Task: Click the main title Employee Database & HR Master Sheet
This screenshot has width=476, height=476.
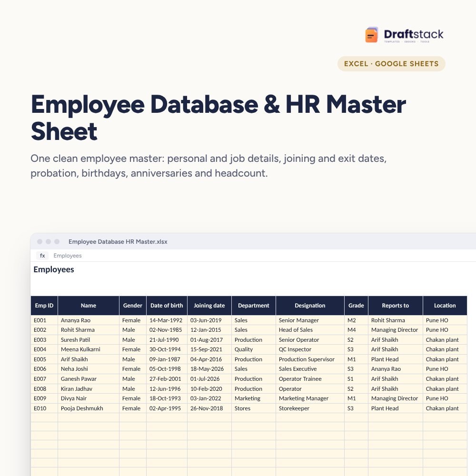Action: (218, 118)
